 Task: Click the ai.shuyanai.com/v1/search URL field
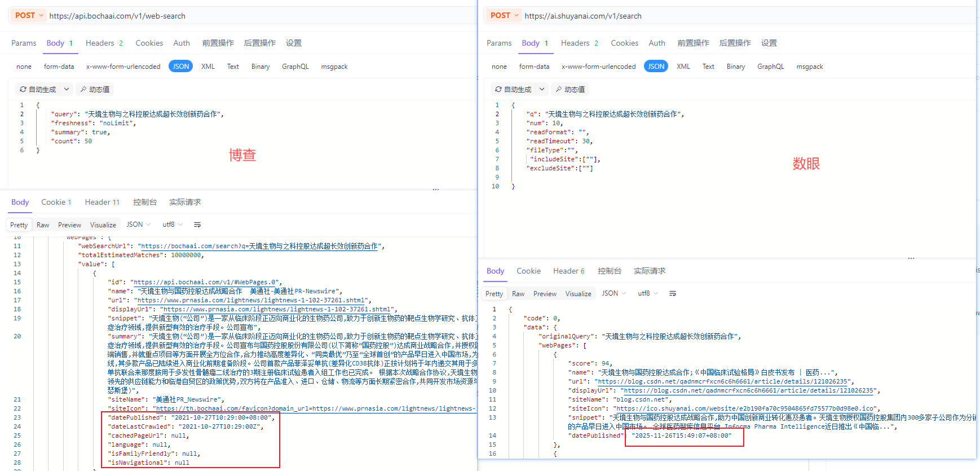coord(583,16)
